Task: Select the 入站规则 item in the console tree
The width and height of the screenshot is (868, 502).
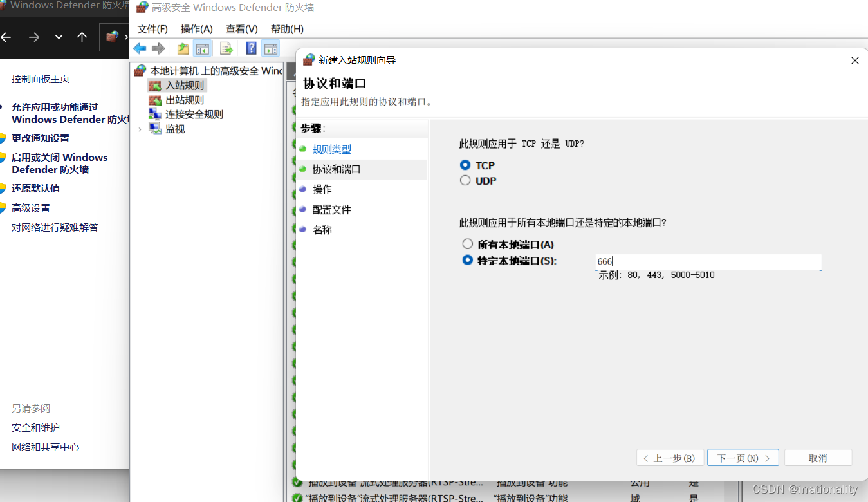Action: coord(183,84)
